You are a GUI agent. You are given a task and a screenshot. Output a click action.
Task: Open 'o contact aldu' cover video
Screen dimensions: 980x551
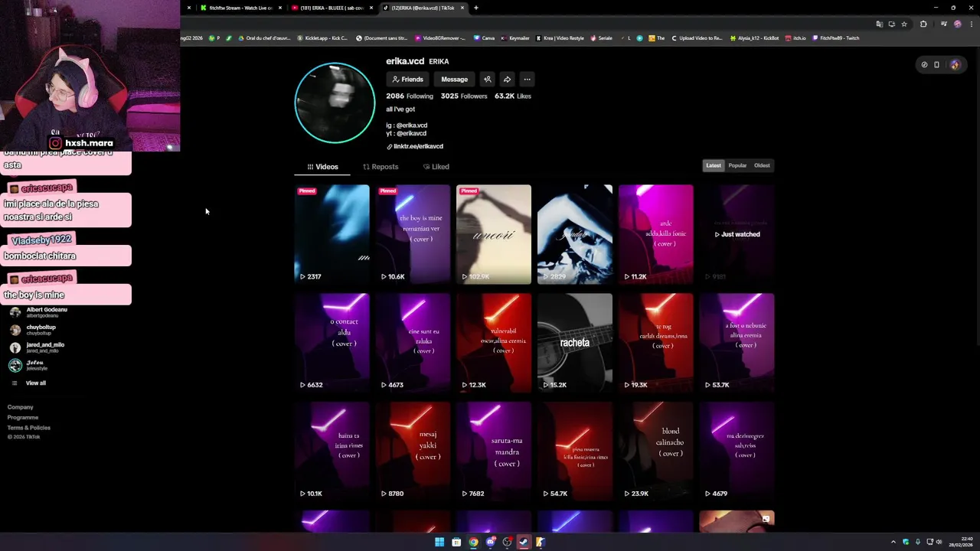[332, 343]
